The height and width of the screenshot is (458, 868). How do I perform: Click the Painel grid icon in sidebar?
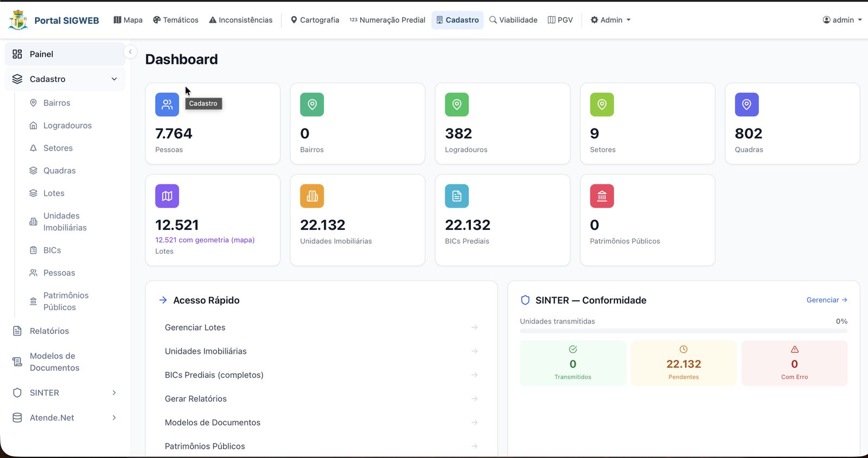17,54
